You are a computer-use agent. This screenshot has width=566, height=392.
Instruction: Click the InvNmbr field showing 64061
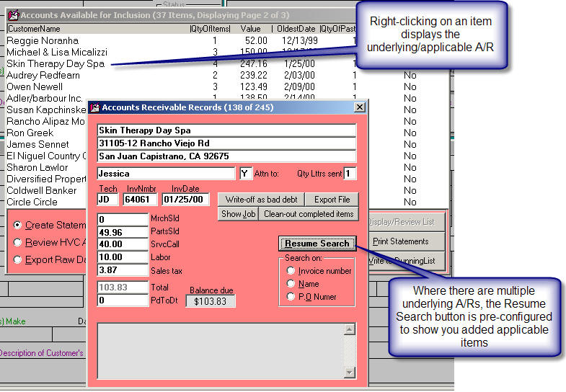[141, 200]
